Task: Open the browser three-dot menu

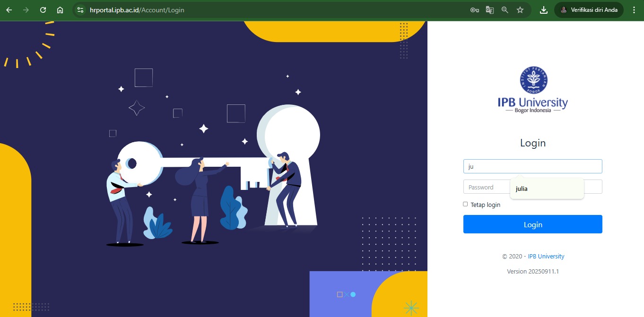Action: click(x=634, y=10)
